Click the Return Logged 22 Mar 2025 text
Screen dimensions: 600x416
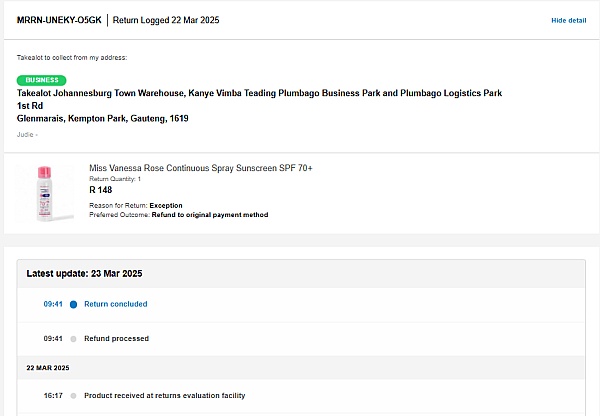[x=166, y=20]
